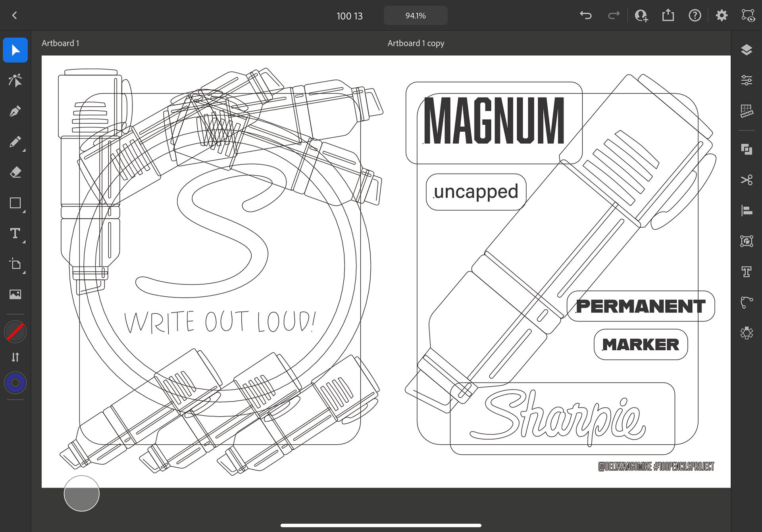This screenshot has width=762, height=532.
Task: Open the Combine Shapes panel
Action: [747, 149]
